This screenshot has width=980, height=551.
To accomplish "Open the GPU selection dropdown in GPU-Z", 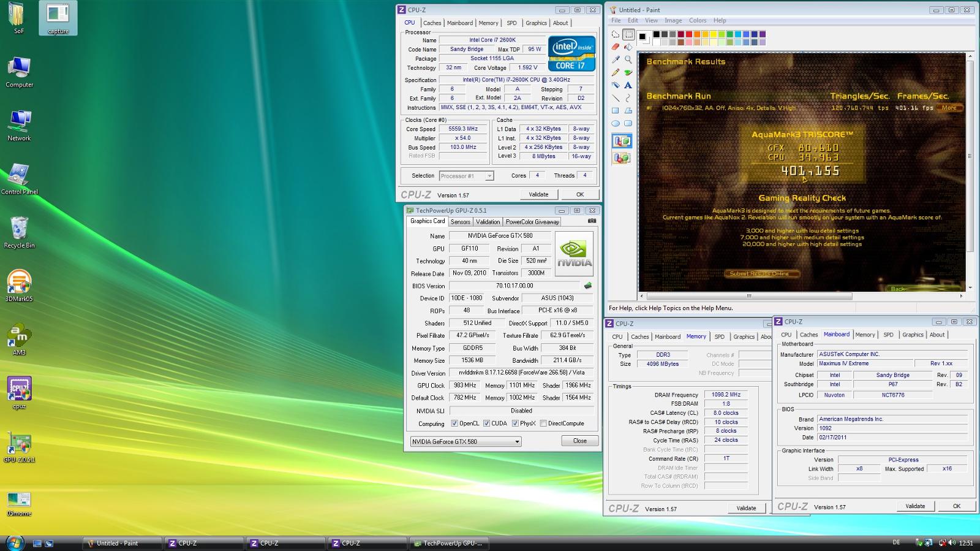I will [x=466, y=441].
